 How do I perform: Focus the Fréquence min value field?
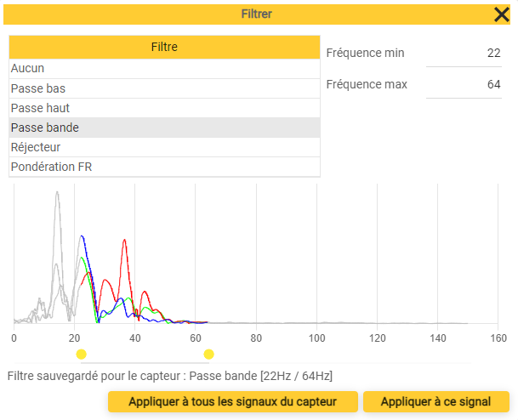click(x=464, y=54)
